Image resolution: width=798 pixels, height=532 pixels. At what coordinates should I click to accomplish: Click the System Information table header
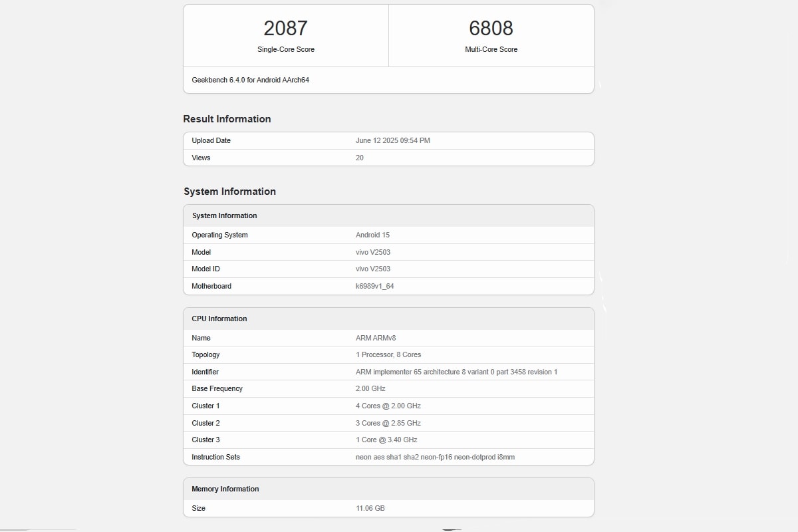click(x=224, y=215)
